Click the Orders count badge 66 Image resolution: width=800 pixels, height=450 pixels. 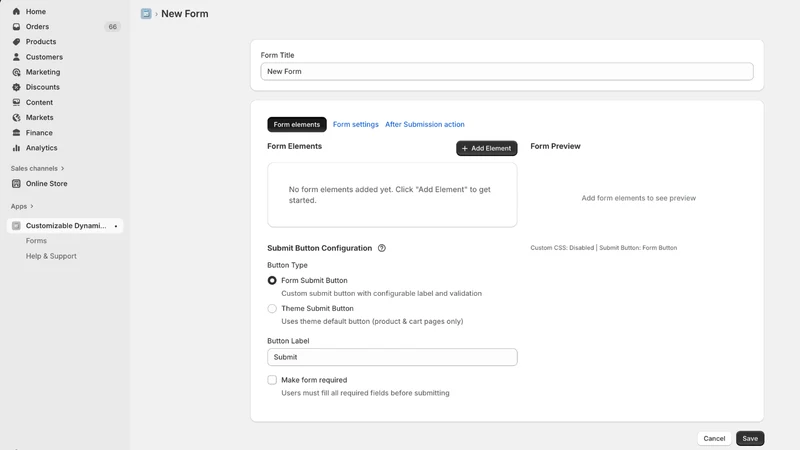click(112, 27)
